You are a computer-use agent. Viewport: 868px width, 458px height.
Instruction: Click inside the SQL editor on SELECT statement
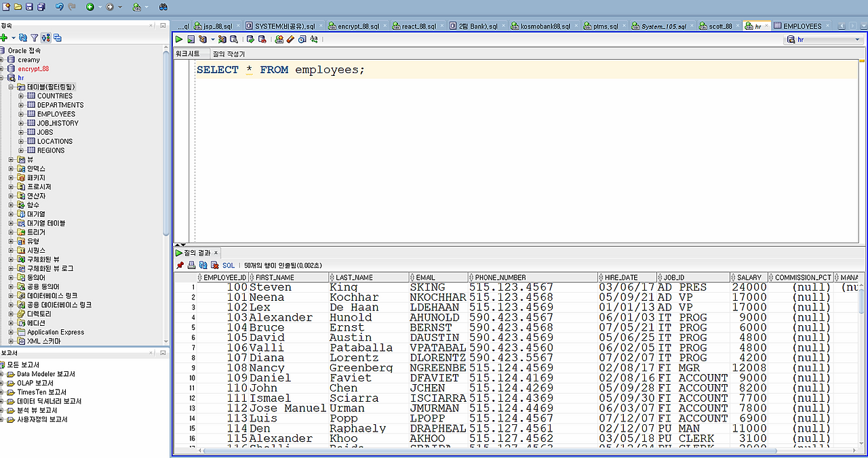click(280, 70)
